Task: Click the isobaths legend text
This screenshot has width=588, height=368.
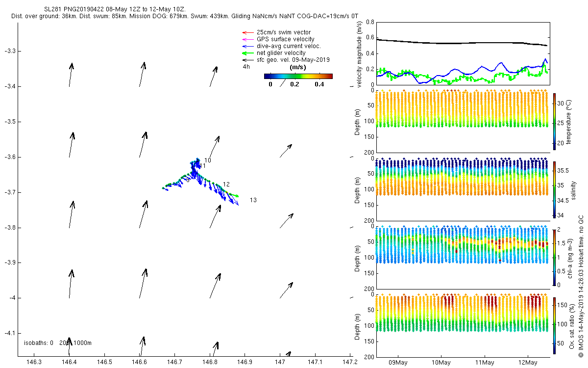Action: 58,342
